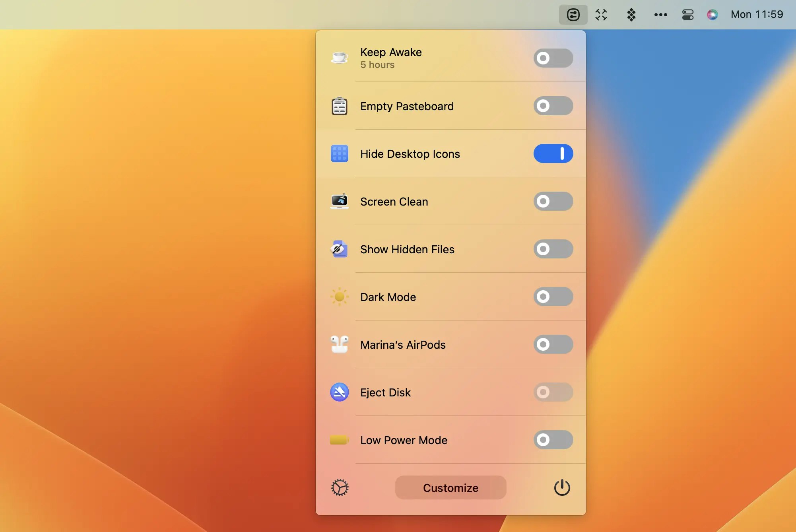
Task: Click the Screen Clean monitor icon
Action: (339, 201)
